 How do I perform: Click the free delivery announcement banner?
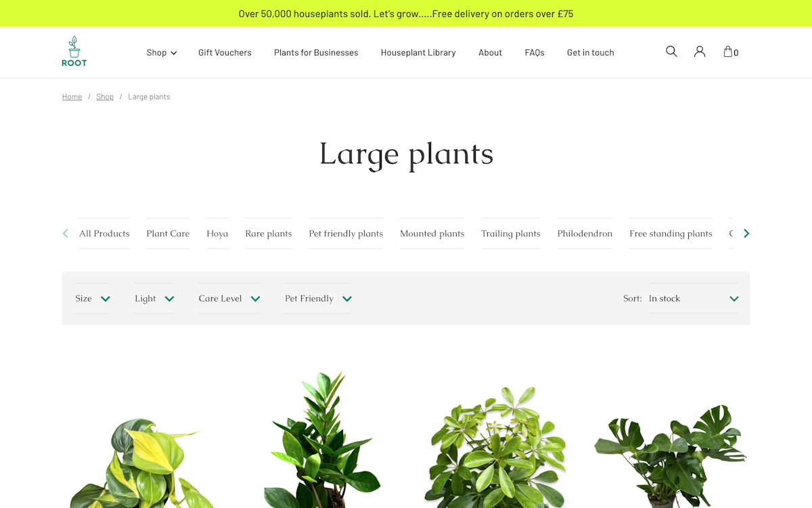[406, 14]
